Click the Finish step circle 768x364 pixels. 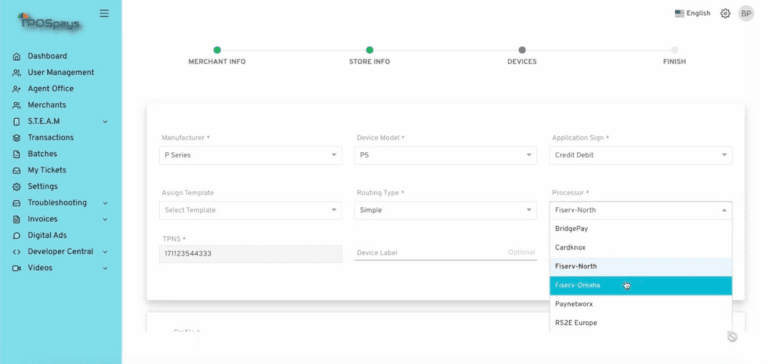pos(674,50)
